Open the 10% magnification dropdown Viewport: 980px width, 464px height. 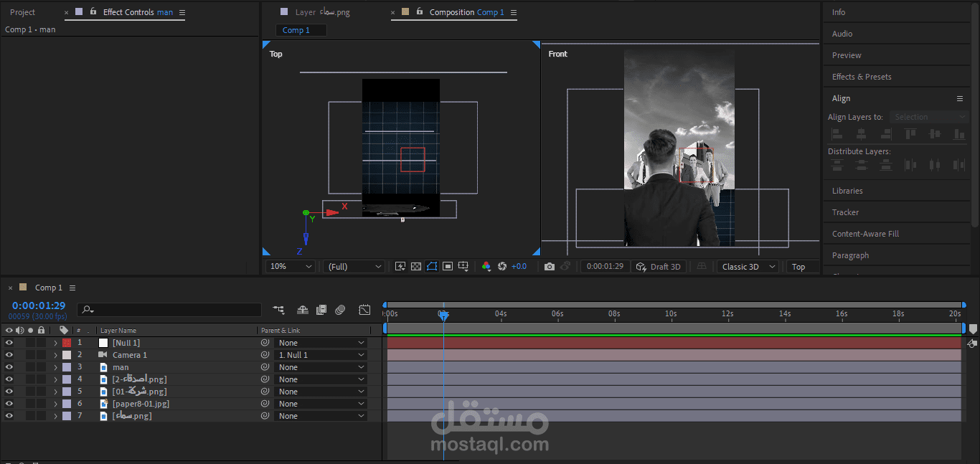point(290,267)
